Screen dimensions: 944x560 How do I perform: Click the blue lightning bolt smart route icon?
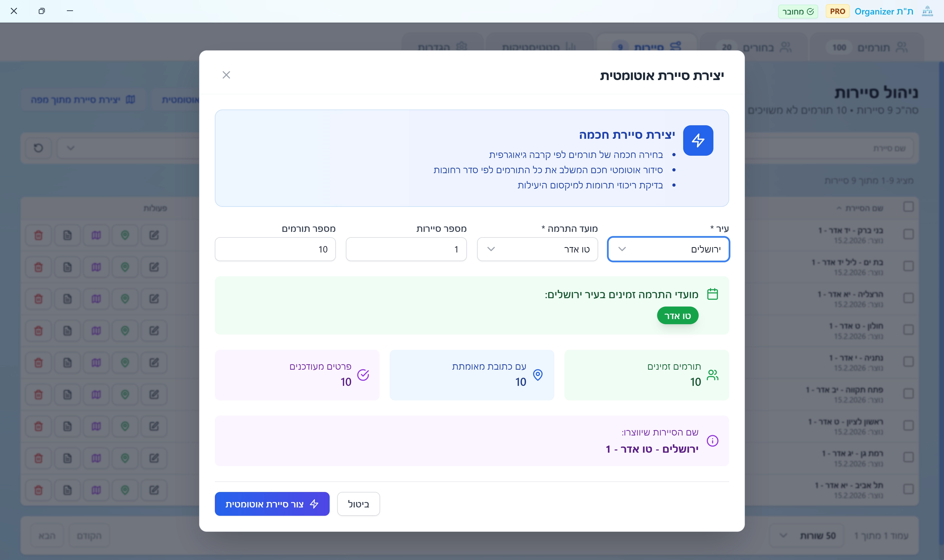(x=698, y=140)
